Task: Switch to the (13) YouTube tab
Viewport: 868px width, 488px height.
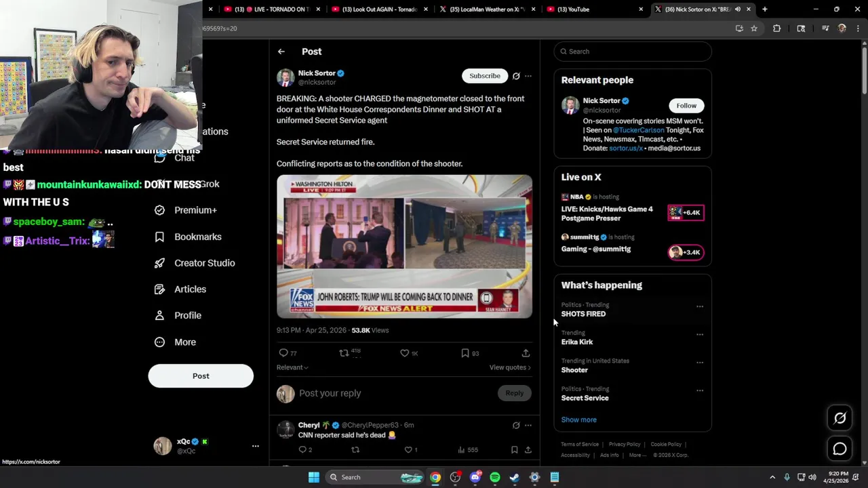Action: click(595, 9)
